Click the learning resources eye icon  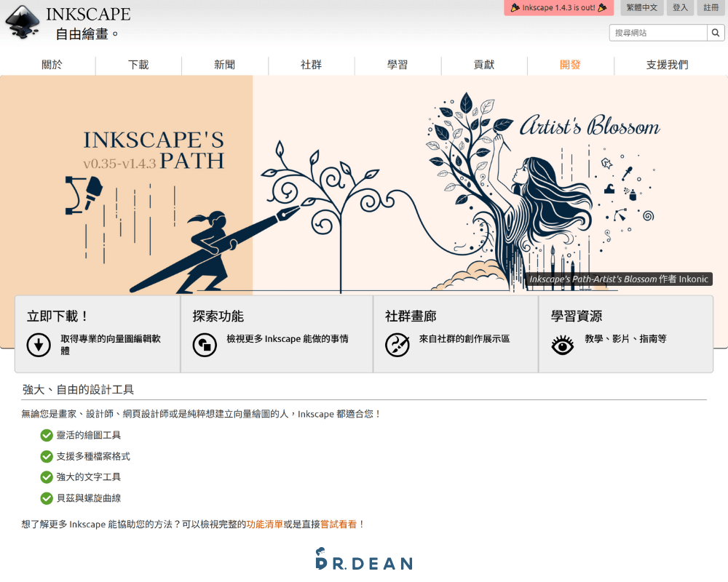pyautogui.click(x=563, y=346)
